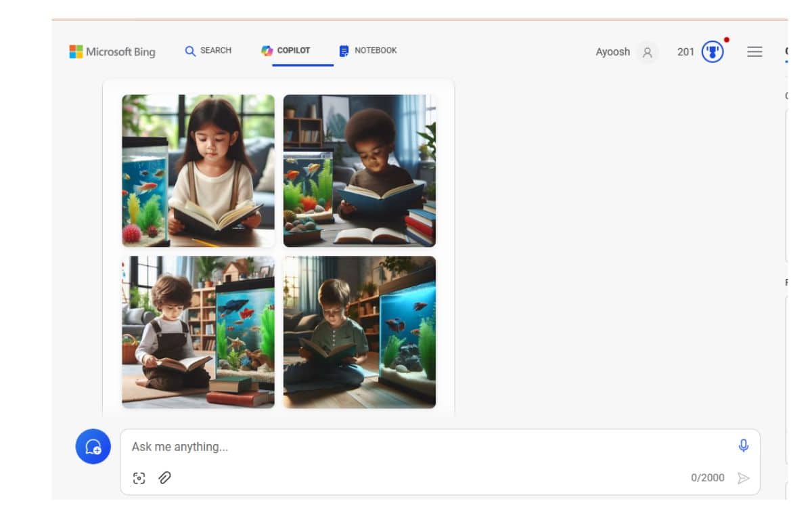Start a new topic with blue chat button
Viewport: 812px width, 518px height.
click(x=93, y=447)
